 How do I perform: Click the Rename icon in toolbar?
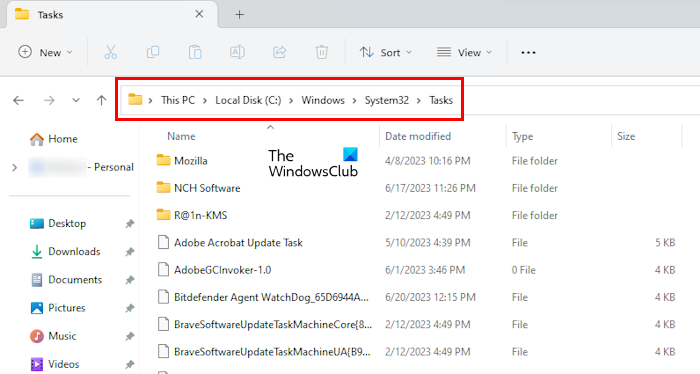237,52
